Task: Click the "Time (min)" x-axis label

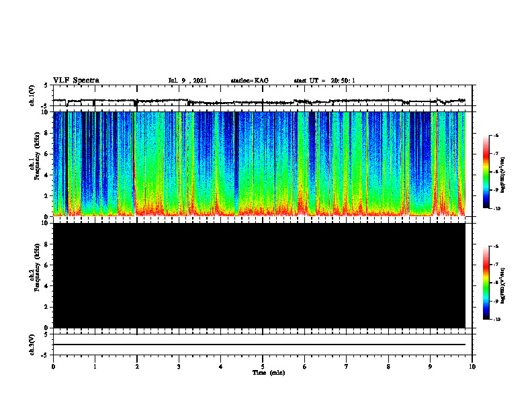Action: [x=269, y=373]
